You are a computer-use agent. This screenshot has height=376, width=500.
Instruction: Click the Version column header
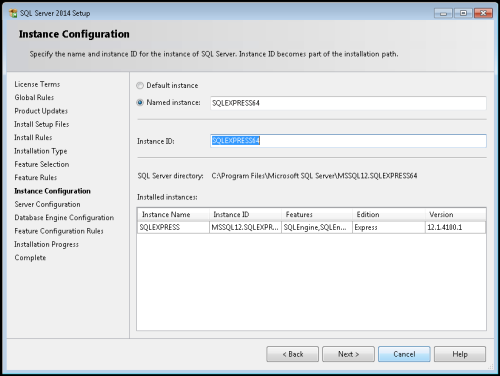[x=456, y=215]
